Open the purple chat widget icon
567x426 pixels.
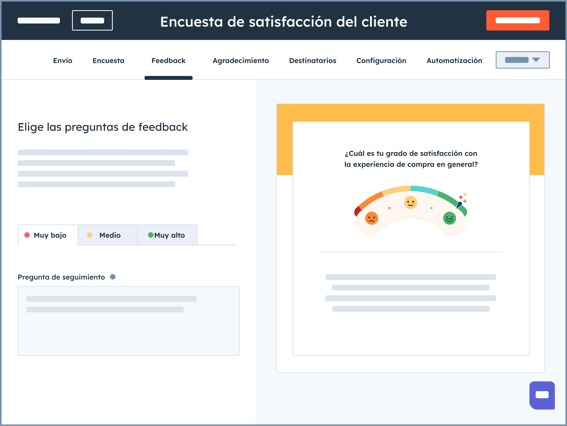[x=542, y=395]
